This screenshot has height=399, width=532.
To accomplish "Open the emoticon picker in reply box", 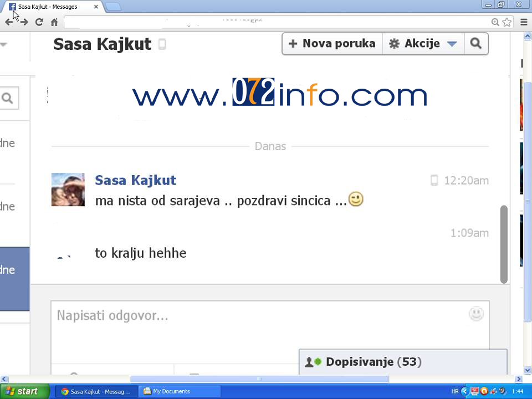I will (476, 314).
